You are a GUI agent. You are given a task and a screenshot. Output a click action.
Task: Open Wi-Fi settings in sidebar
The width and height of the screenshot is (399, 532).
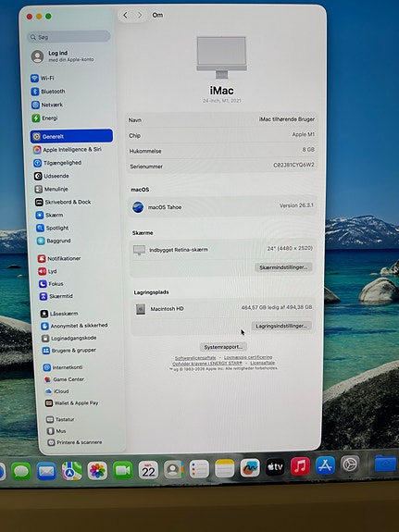[x=43, y=78]
